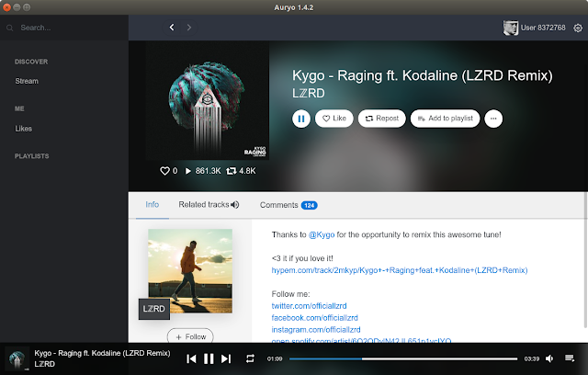Click the now-playing artwork thumbnail
The image size is (588, 375).
(x=17, y=358)
